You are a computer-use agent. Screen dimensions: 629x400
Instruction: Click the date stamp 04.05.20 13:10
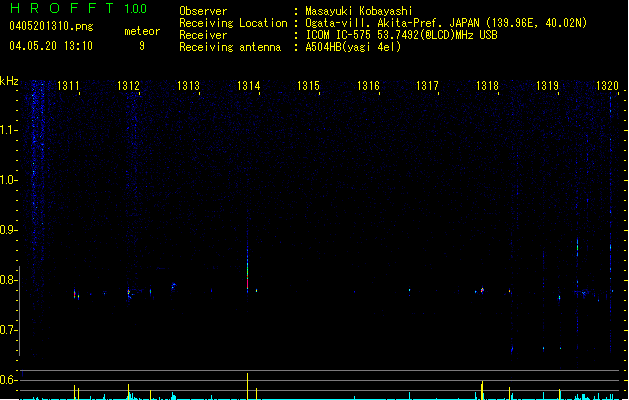coord(51,46)
